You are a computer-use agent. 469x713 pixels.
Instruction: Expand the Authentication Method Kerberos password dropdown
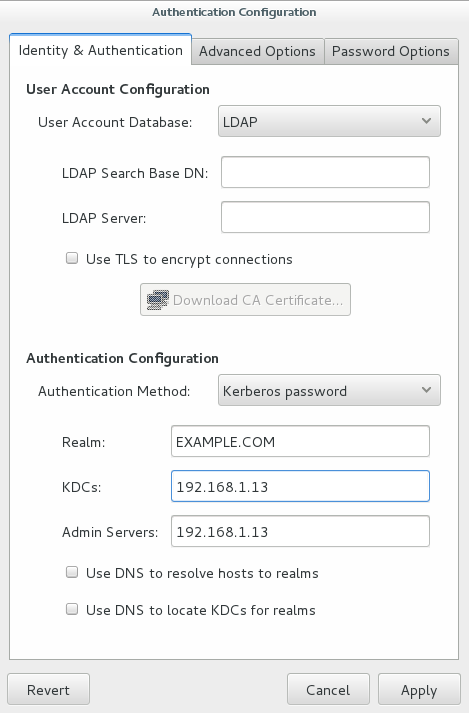coord(329,390)
